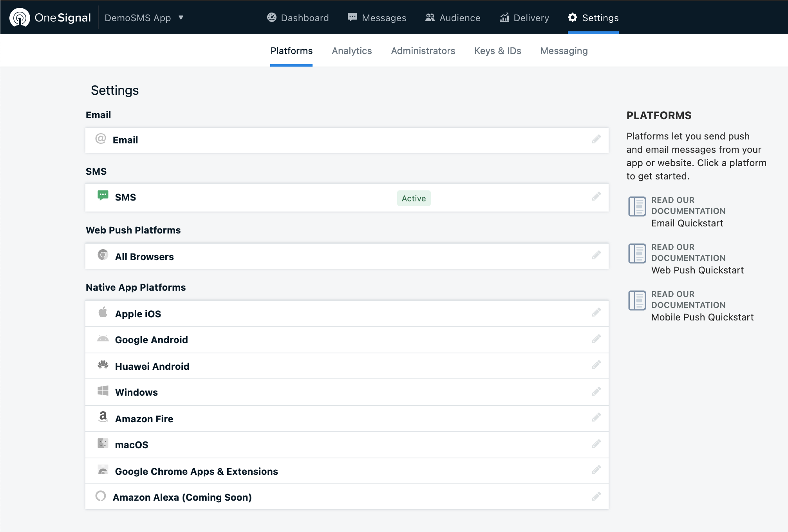The width and height of the screenshot is (788, 532).
Task: Open the DemoSMS App switcher dropdown
Action: (144, 18)
